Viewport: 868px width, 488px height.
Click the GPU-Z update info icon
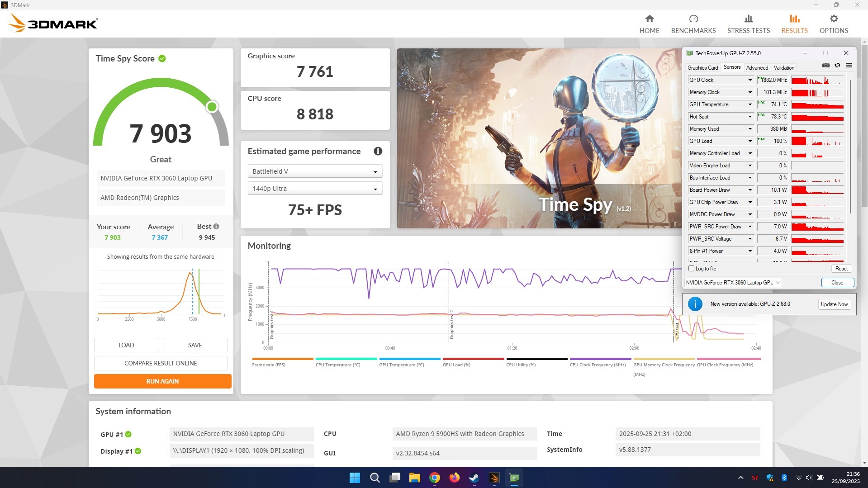(695, 304)
